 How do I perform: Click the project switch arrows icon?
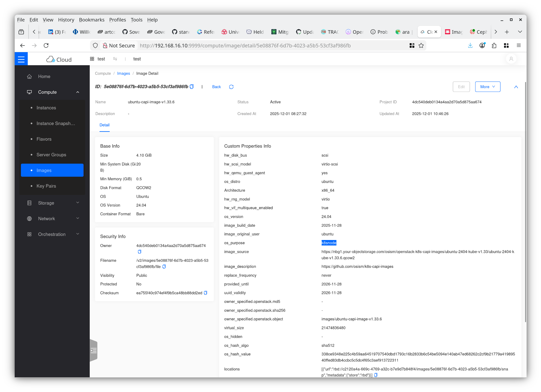[115, 59]
